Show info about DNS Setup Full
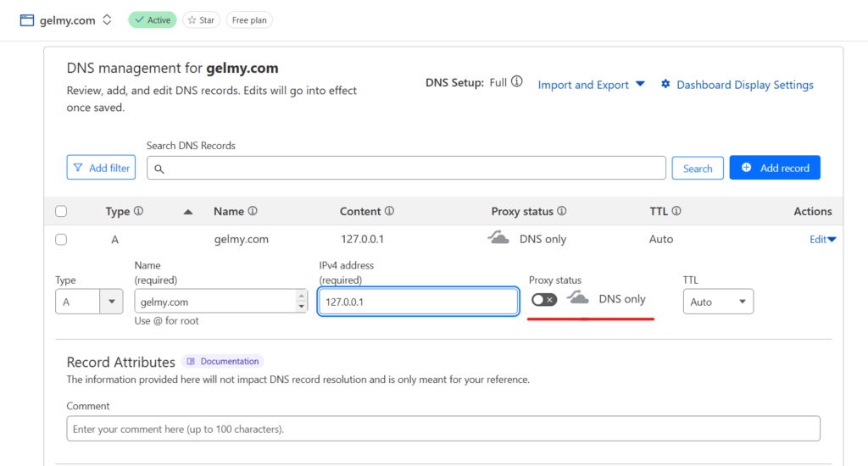 pyautogui.click(x=516, y=82)
